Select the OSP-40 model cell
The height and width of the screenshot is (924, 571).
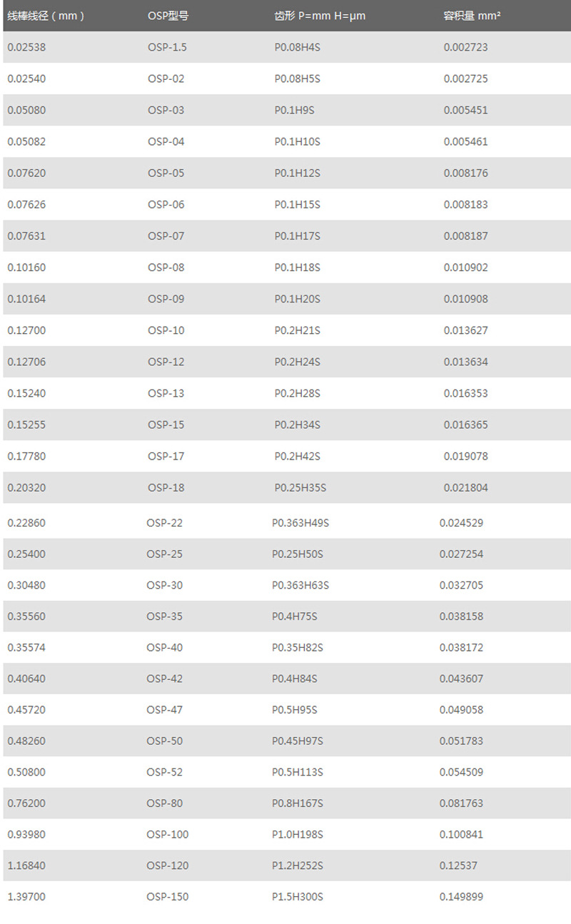(165, 647)
